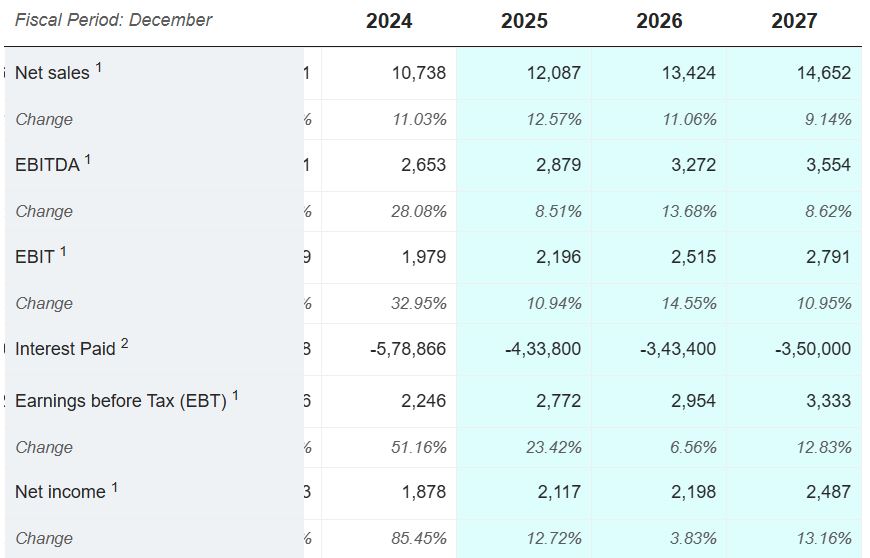Select the 2024 Net sales value 10,738
The image size is (870, 558).
(423, 73)
